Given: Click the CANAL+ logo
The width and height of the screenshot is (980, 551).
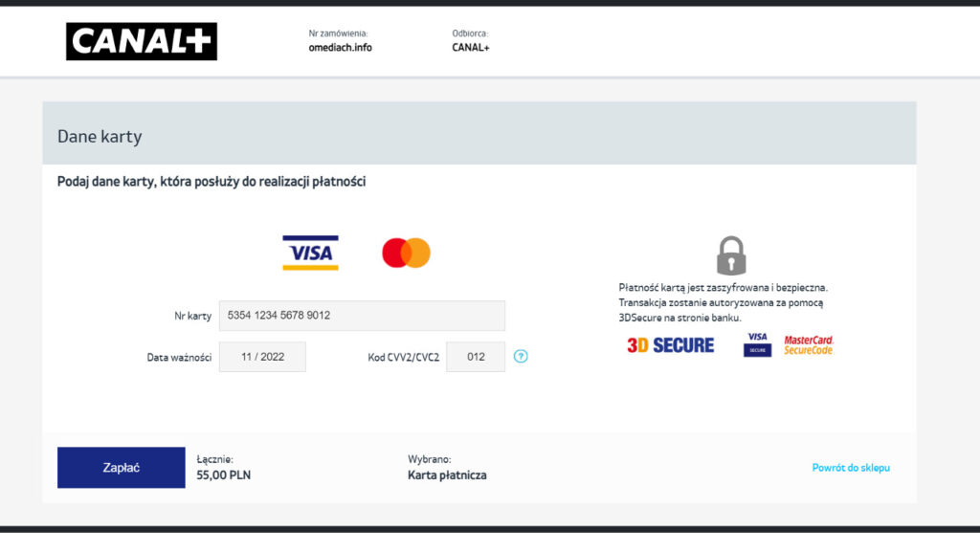Looking at the screenshot, I should click(x=142, y=41).
